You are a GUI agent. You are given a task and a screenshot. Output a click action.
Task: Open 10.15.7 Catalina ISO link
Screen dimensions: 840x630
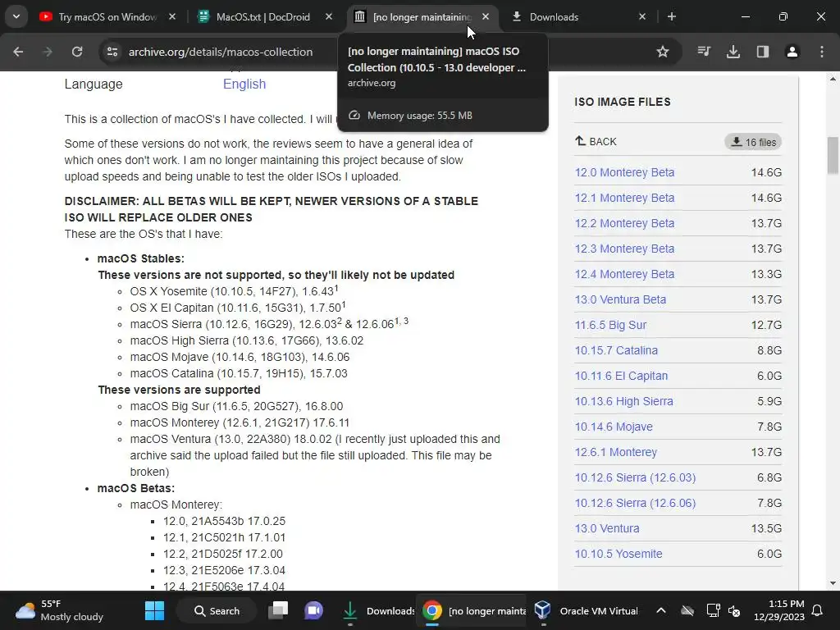point(616,350)
